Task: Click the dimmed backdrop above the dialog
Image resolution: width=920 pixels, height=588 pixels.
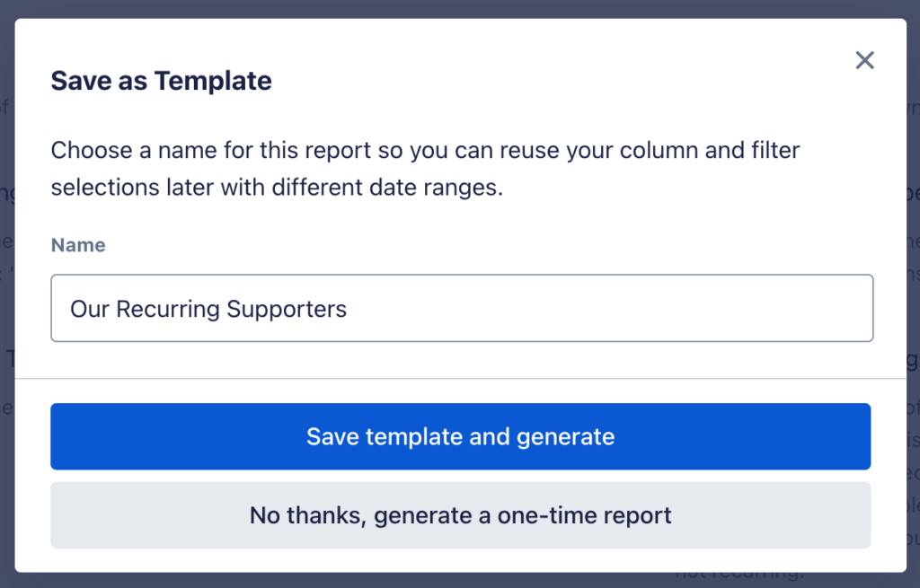Action: (460, 8)
